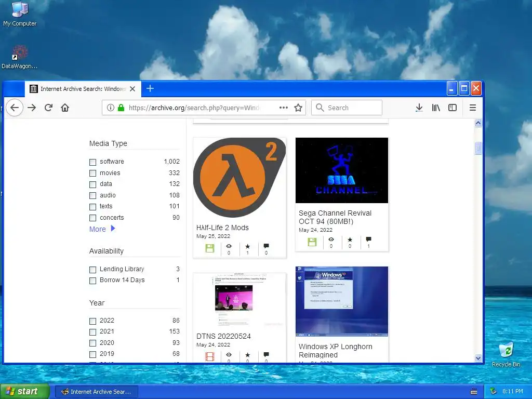Open a new tab with plus button
Image resolution: width=532 pixels, height=399 pixels.
click(x=150, y=88)
